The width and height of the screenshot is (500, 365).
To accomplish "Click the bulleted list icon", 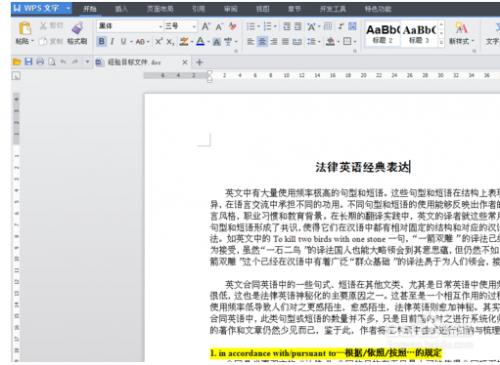I will 250,26.
